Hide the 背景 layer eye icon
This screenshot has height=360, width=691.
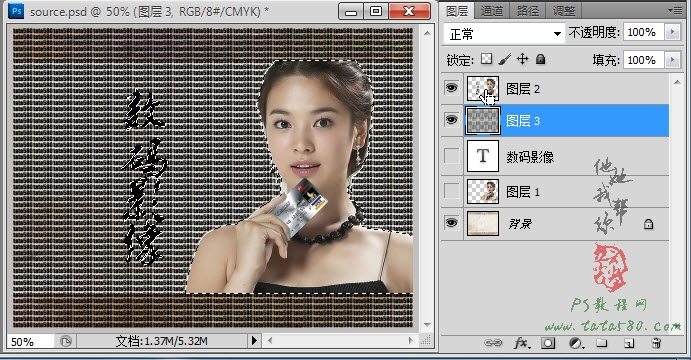point(451,223)
